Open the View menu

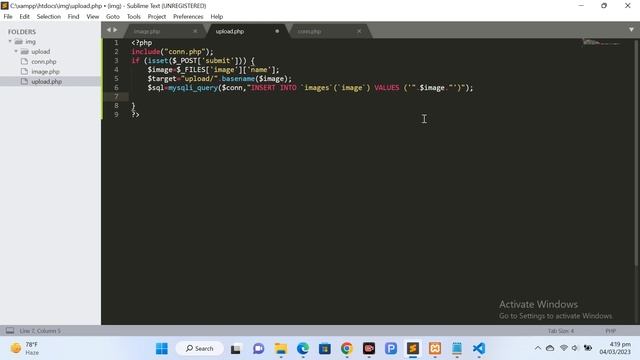click(x=93, y=17)
